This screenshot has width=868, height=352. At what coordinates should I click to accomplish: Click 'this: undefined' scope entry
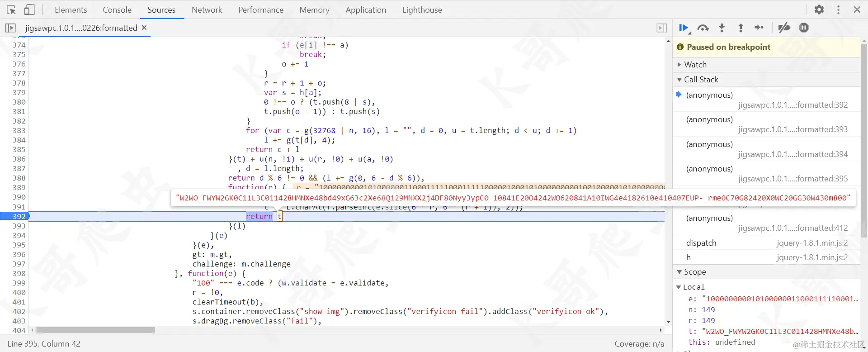[722, 342]
